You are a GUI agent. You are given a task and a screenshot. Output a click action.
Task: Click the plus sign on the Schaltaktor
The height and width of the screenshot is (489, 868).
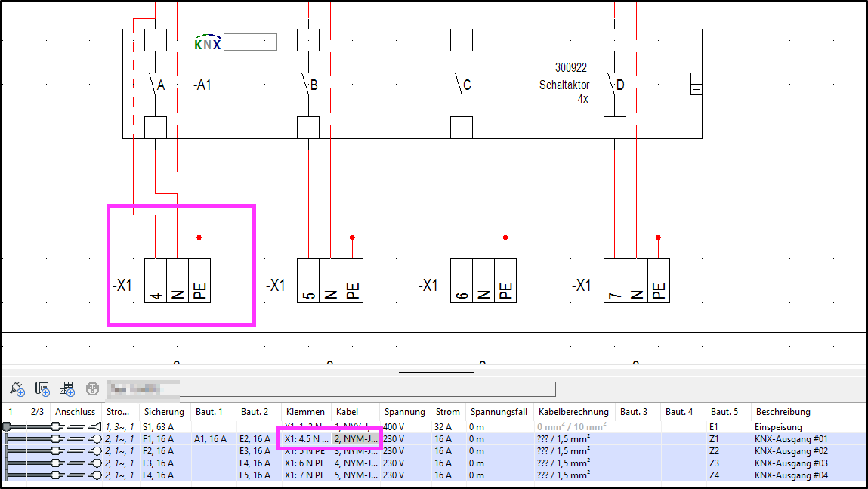tap(697, 79)
